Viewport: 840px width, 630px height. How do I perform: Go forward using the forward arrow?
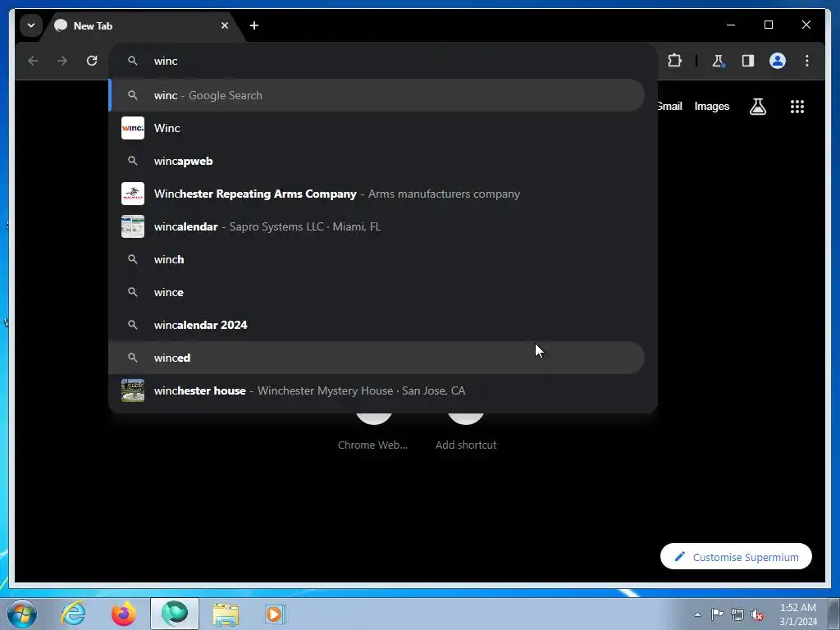click(62, 61)
